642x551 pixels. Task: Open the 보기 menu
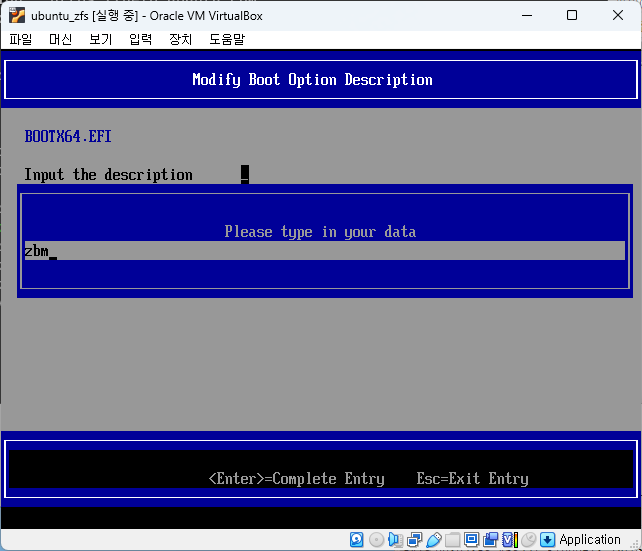pyautogui.click(x=100, y=39)
